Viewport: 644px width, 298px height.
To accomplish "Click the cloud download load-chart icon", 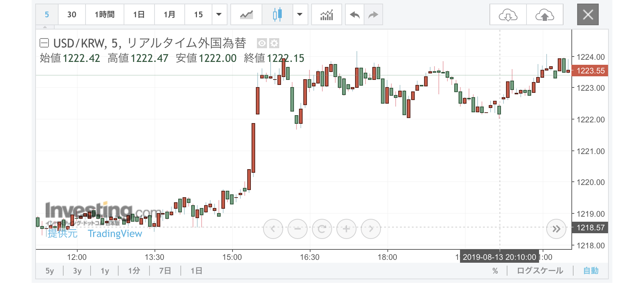I will [508, 15].
